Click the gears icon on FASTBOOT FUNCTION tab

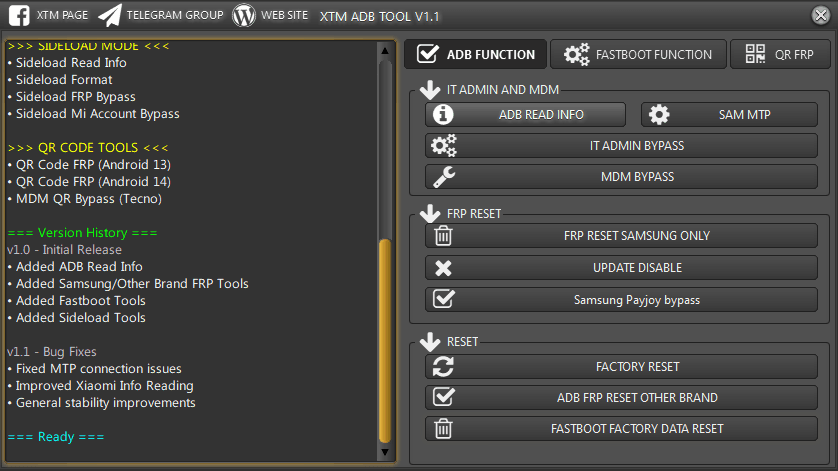577,54
